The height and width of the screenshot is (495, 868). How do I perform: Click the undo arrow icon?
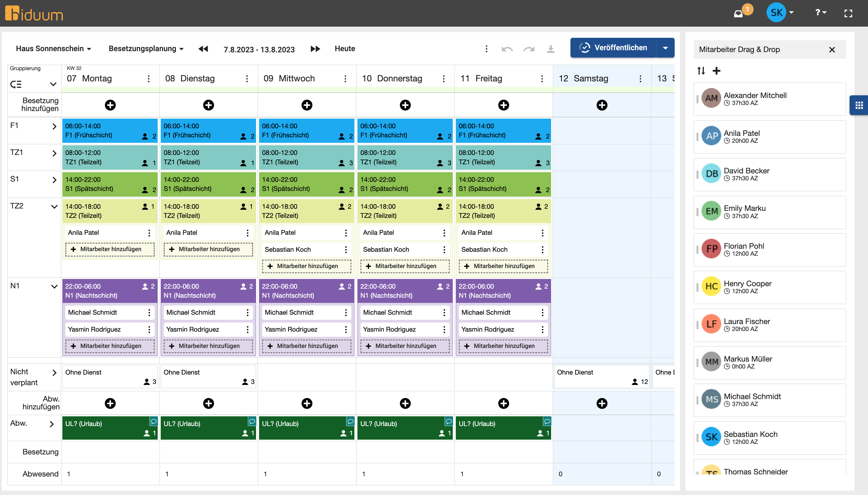tap(507, 49)
